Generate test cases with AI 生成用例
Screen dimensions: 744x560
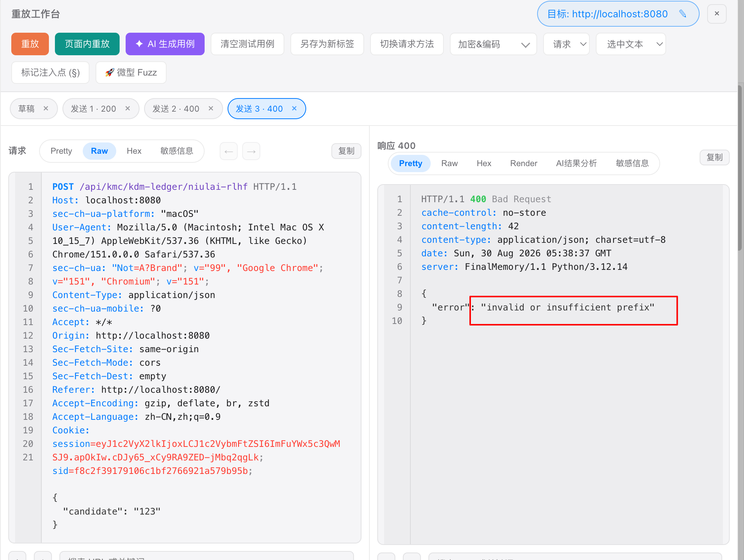coord(165,44)
